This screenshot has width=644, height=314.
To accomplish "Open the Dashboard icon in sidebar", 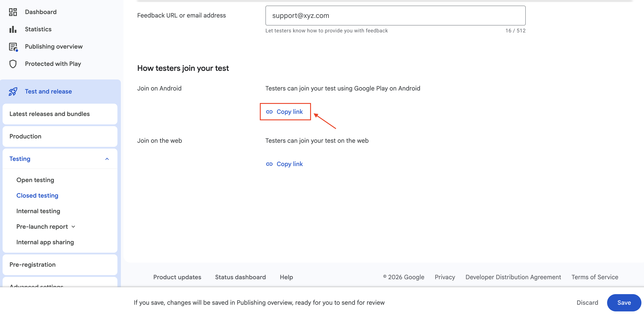I will click(13, 12).
